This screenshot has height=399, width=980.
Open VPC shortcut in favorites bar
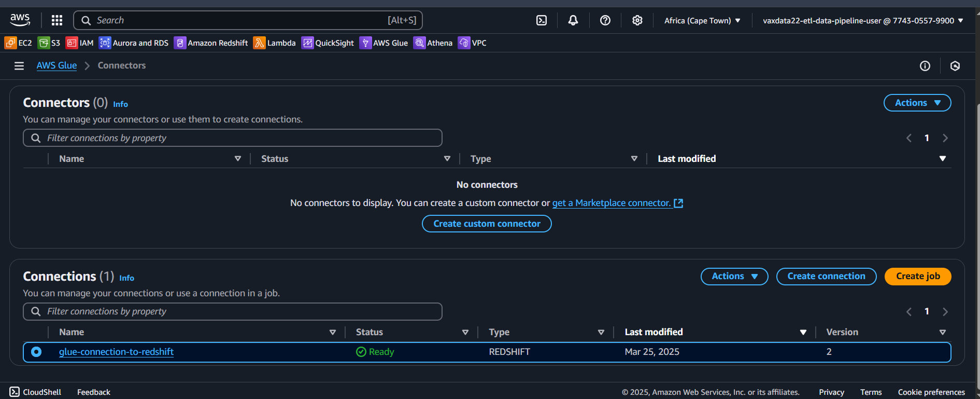tap(472, 43)
